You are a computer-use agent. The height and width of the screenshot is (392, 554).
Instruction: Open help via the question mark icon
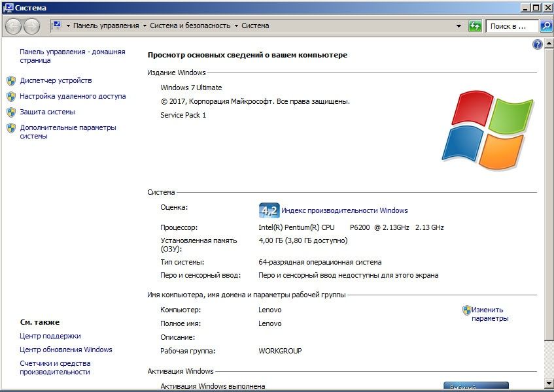(x=538, y=44)
